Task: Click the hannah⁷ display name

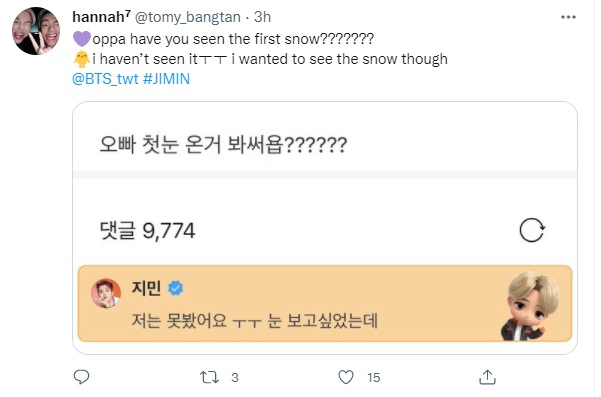Action: click(x=102, y=17)
